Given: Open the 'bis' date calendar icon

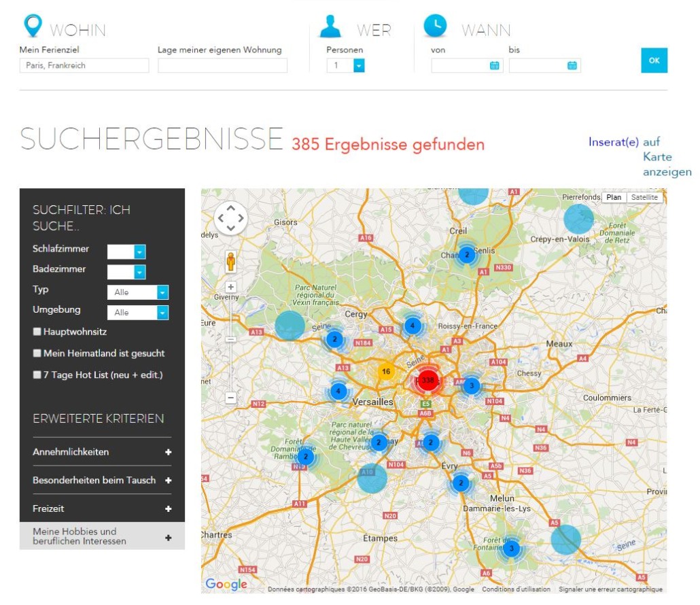Looking at the screenshot, I should [x=572, y=66].
